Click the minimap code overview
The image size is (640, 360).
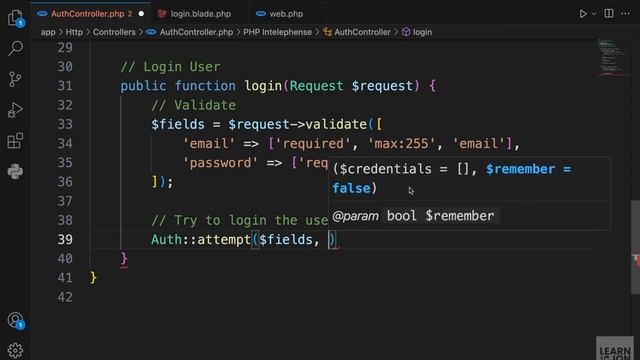click(611, 57)
